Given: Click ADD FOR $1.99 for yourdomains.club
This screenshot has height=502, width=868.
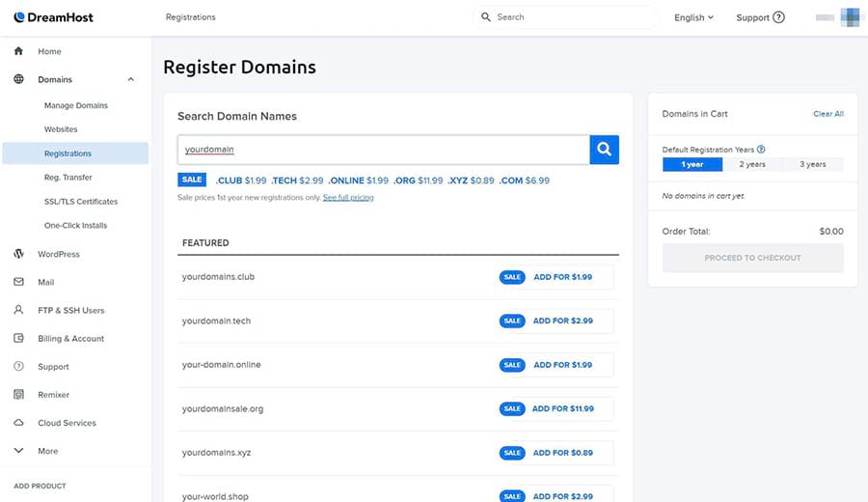Looking at the screenshot, I should [x=563, y=277].
